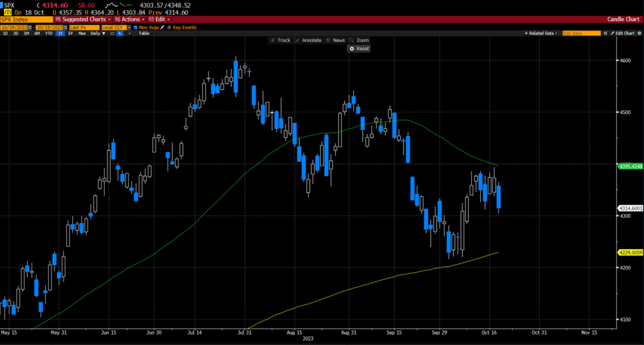Click the Track crosshair tool
Screen dimensions: 644x345
coord(280,40)
